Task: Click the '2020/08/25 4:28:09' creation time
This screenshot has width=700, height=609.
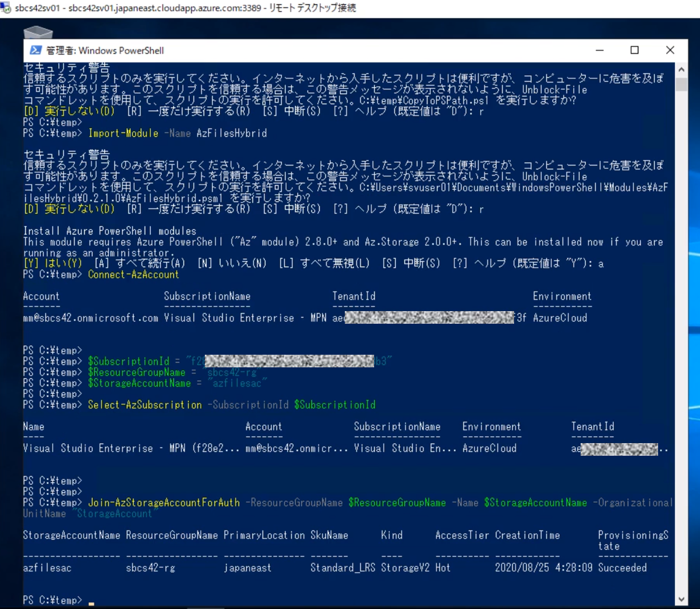Action: coord(544,568)
